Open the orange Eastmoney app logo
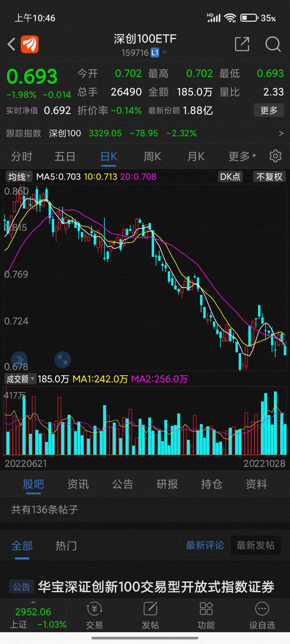 pyautogui.click(x=30, y=44)
